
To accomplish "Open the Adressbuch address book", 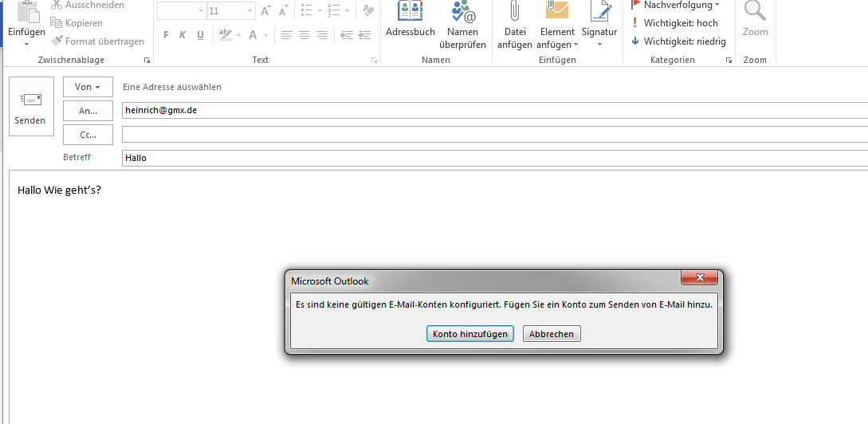I will pyautogui.click(x=410, y=19).
